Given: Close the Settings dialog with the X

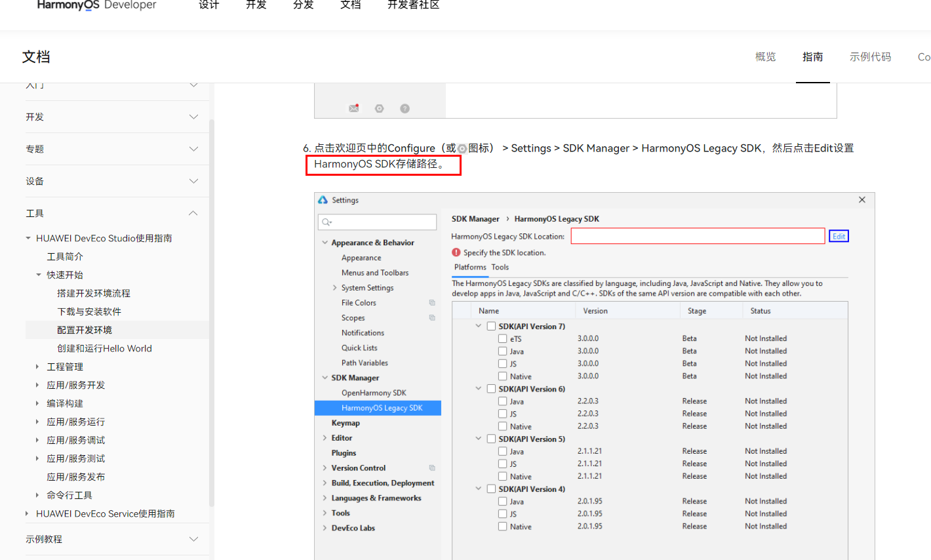Looking at the screenshot, I should point(862,200).
